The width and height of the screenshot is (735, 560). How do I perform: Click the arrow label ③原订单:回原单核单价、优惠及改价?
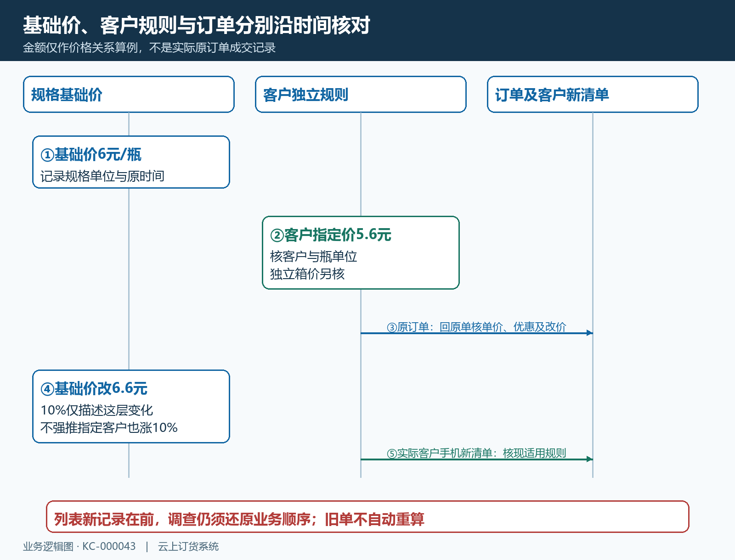(x=476, y=327)
